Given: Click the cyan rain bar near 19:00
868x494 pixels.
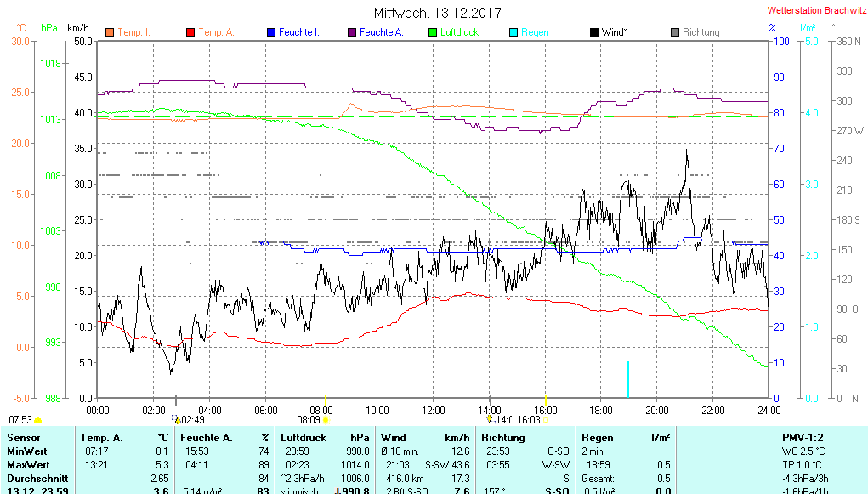Looking at the screenshot, I should (628, 378).
